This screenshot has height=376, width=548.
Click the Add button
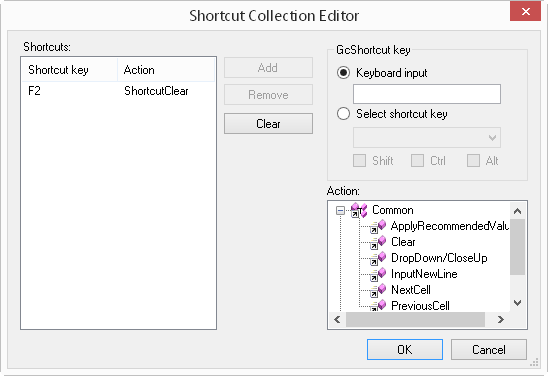pyautogui.click(x=268, y=67)
